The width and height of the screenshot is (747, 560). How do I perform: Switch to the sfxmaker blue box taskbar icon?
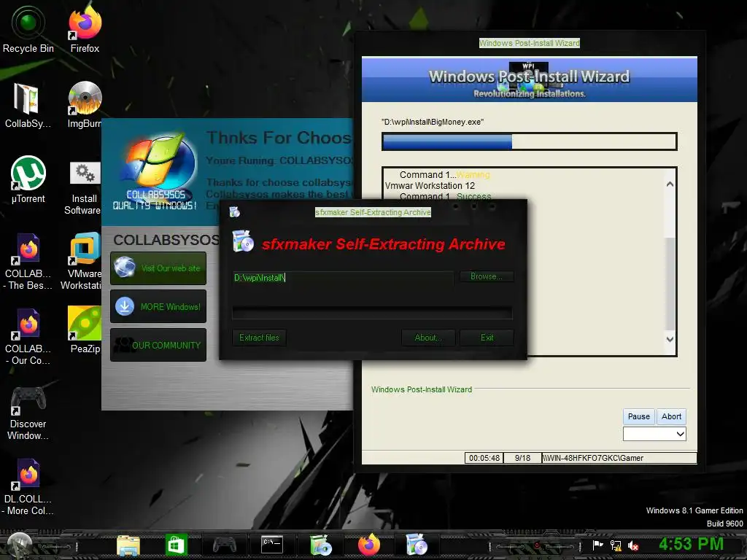pos(417,545)
